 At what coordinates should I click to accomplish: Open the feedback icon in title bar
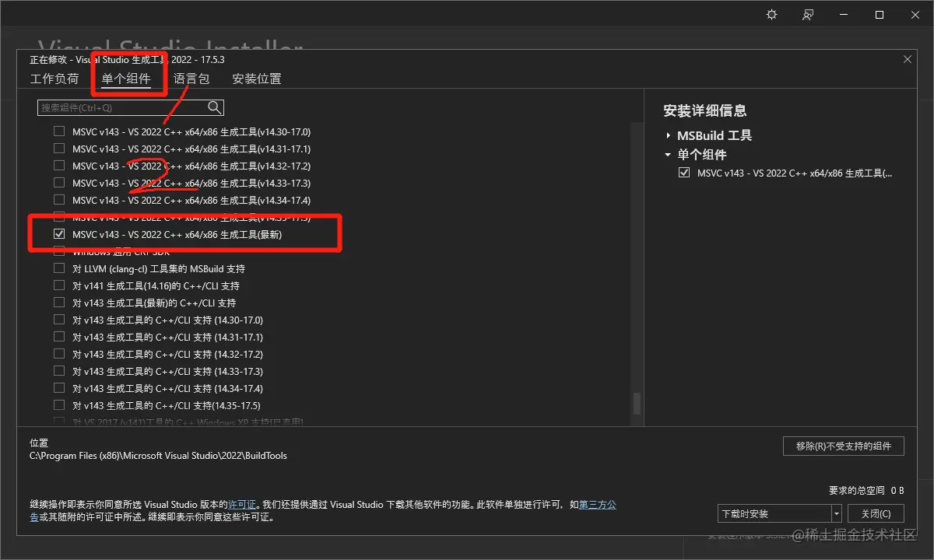(808, 15)
